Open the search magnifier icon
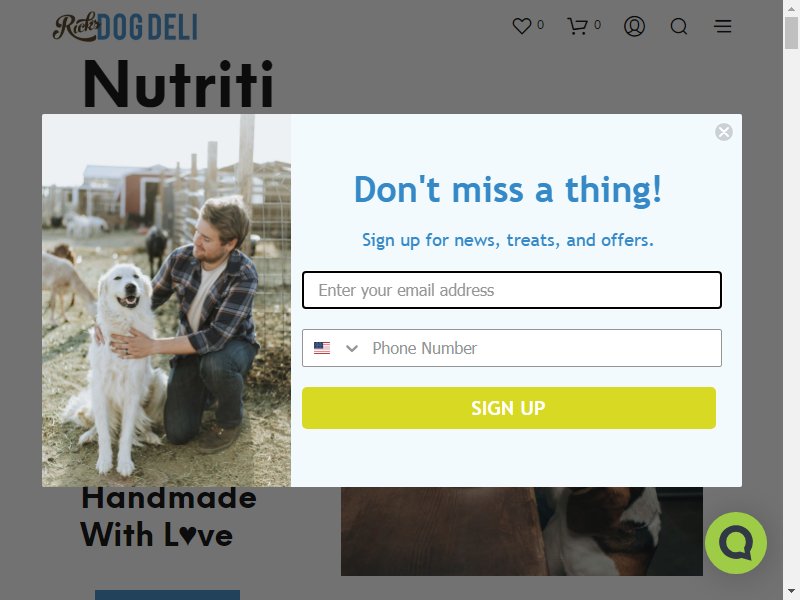The image size is (800, 600). (x=679, y=26)
